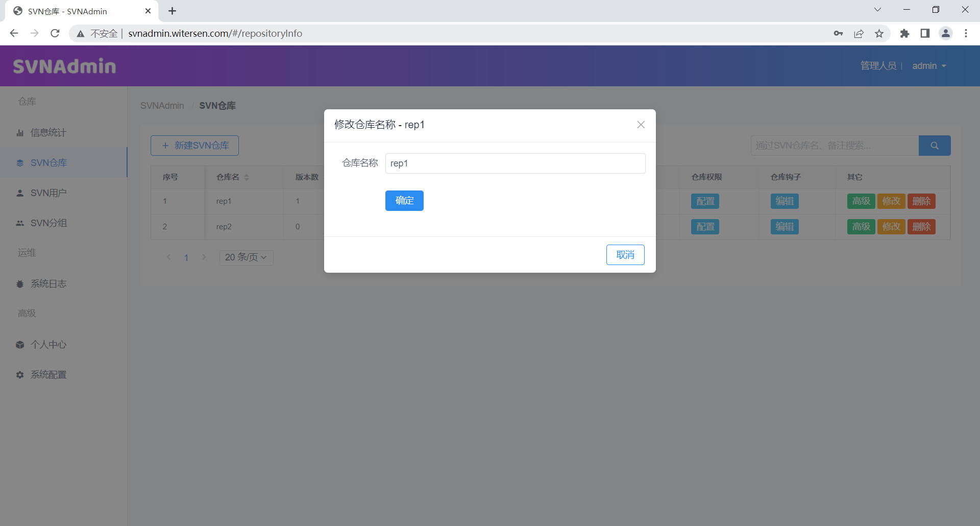Viewport: 980px width, 526px height.
Task: Close the SVN仓库 - SVNAdmin tab
Action: click(x=148, y=11)
